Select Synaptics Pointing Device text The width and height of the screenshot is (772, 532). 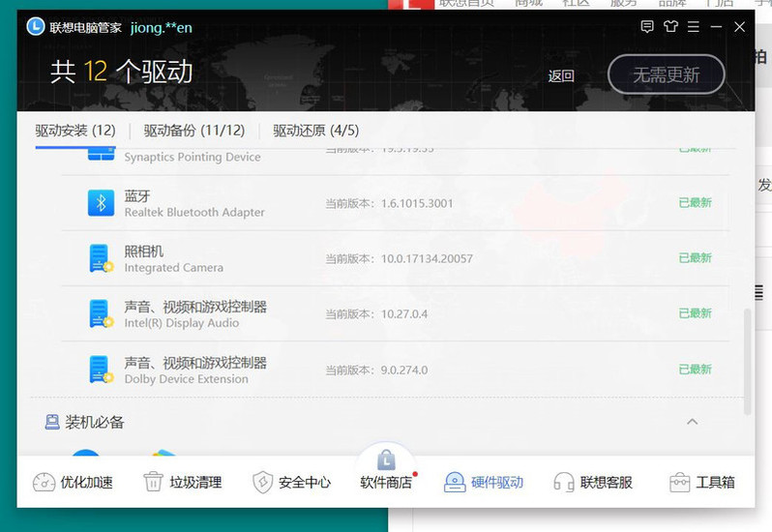193,157
